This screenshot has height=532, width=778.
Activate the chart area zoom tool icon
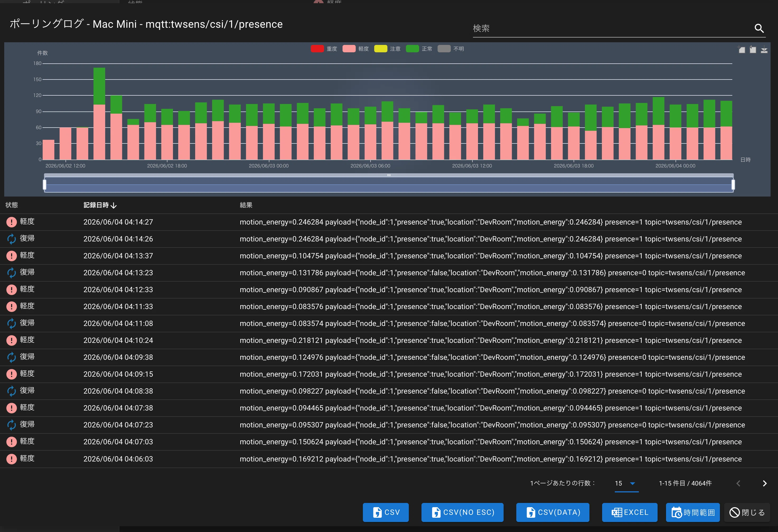pos(742,50)
